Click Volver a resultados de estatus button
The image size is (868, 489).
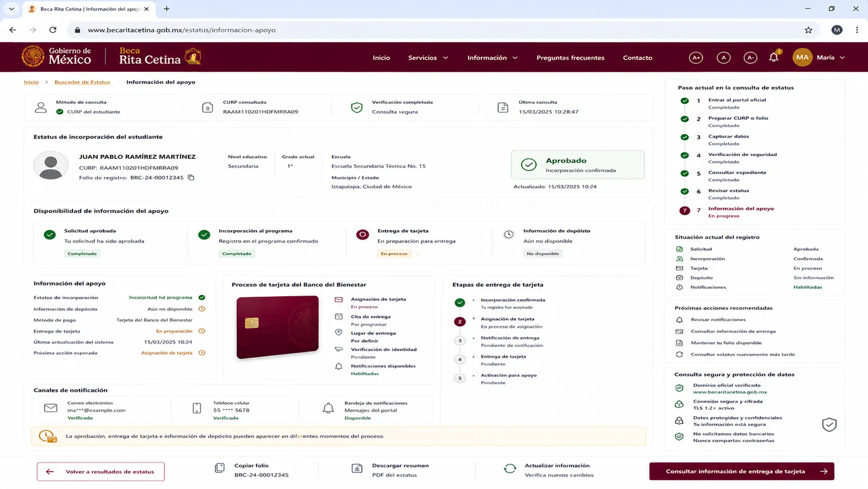coord(101,471)
